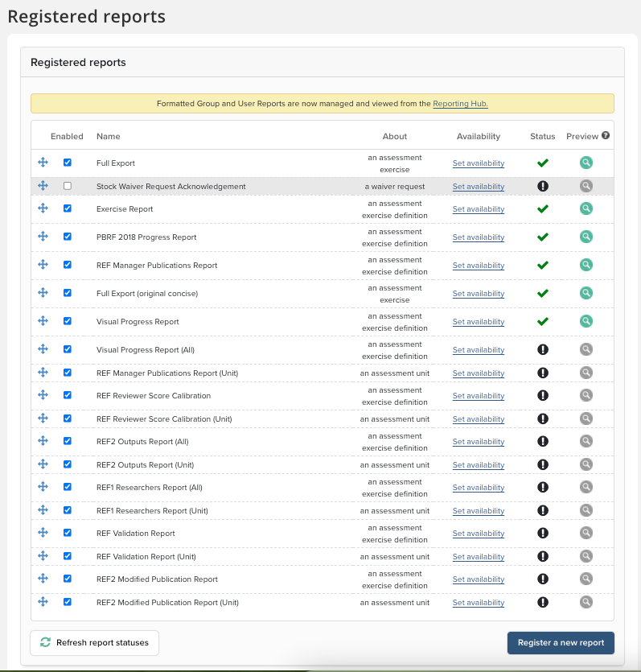Open the Reporting Hub link
The height and width of the screenshot is (672, 641).
click(x=460, y=104)
